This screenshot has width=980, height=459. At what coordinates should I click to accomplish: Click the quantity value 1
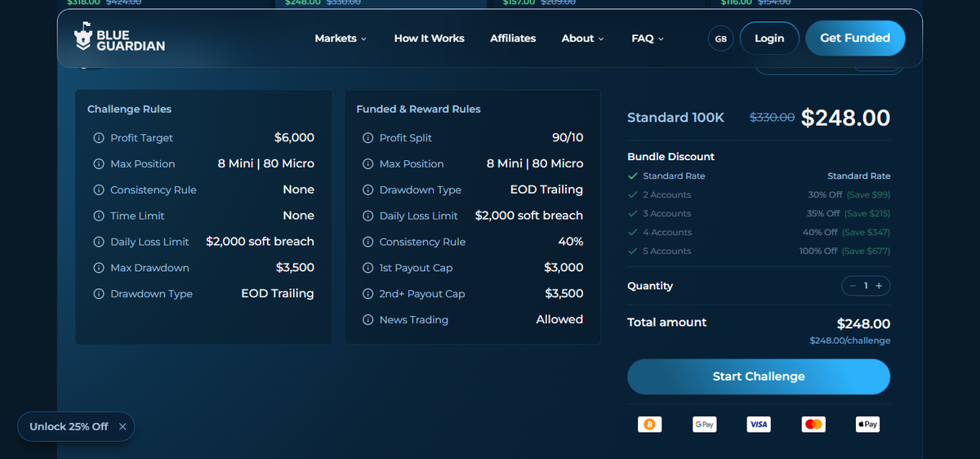click(x=866, y=286)
